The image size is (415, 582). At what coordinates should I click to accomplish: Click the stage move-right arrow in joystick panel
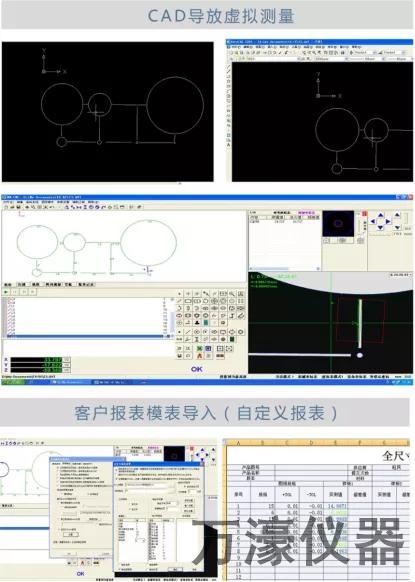pyautogui.click(x=388, y=222)
